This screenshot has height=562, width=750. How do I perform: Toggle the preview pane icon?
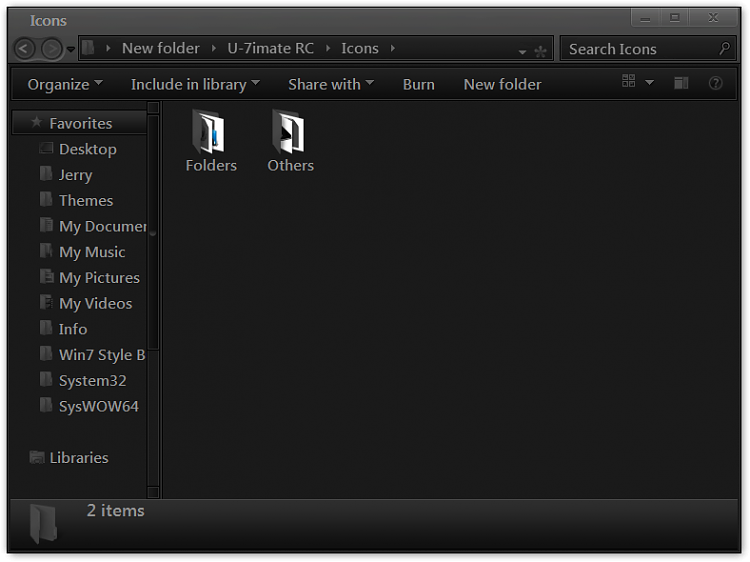click(681, 83)
